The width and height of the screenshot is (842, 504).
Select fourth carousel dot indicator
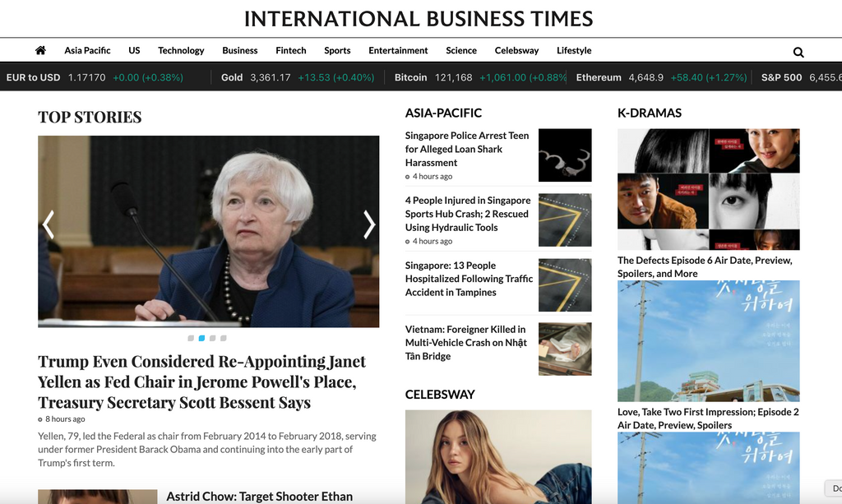(x=224, y=338)
